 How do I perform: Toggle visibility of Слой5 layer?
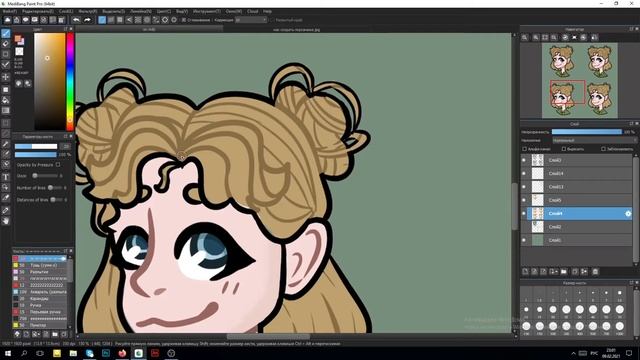(524, 200)
